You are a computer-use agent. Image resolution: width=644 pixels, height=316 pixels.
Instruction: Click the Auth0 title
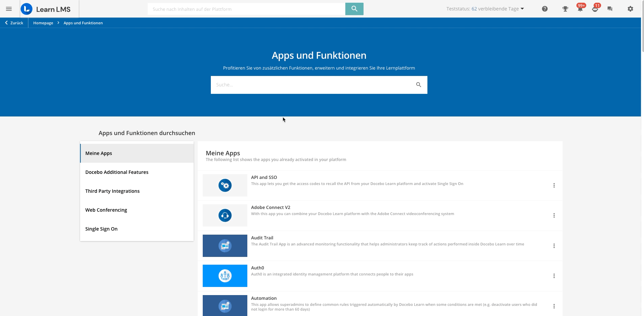(257, 268)
